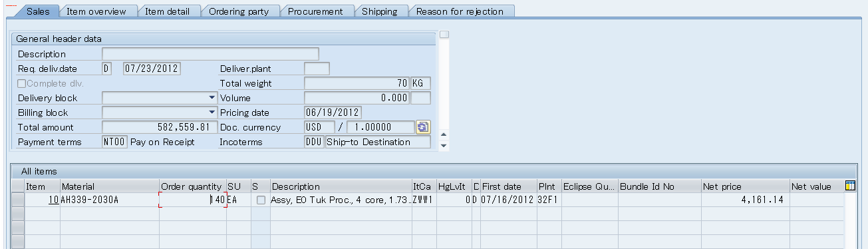Screen dimensions: 868x249
Task: Open the table column settings icon
Action: [849, 186]
